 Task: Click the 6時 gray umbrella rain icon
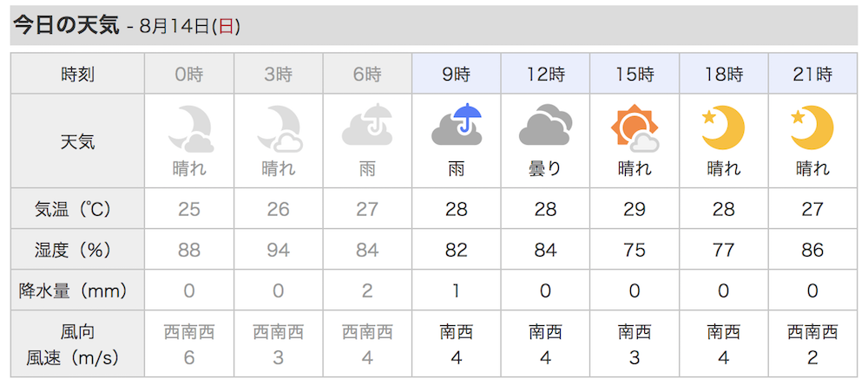[367, 124]
